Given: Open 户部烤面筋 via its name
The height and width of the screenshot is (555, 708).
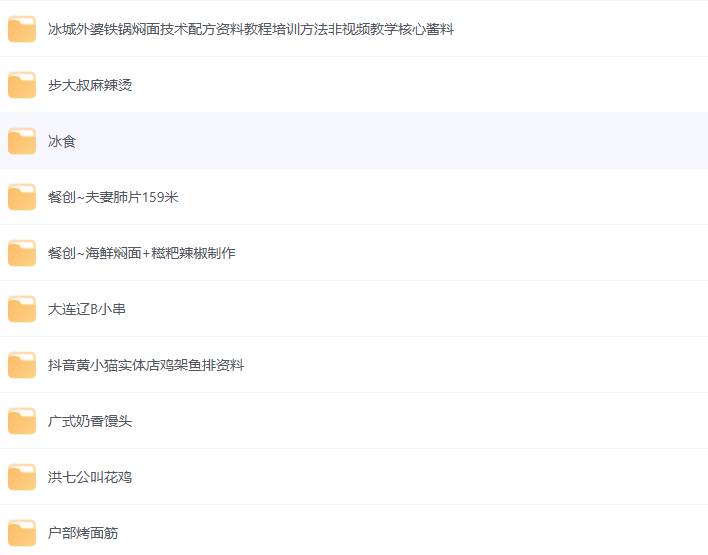Looking at the screenshot, I should click(83, 534).
